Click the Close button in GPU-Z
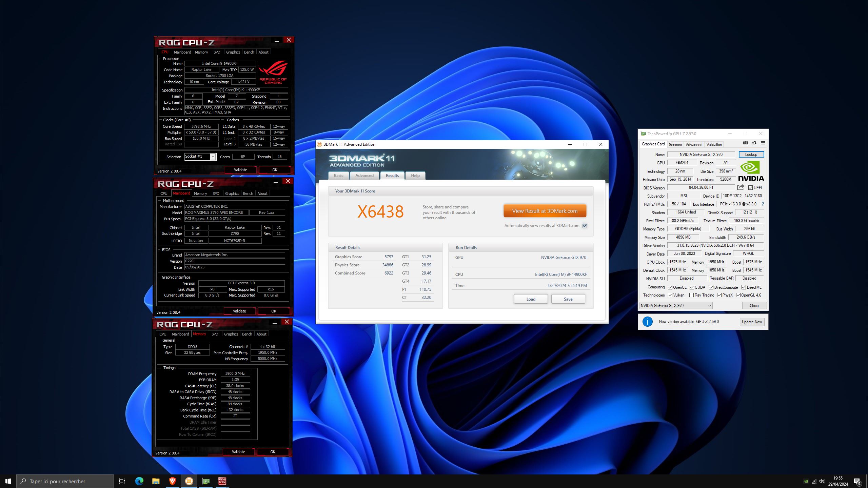This screenshot has height=488, width=868. coord(754,306)
